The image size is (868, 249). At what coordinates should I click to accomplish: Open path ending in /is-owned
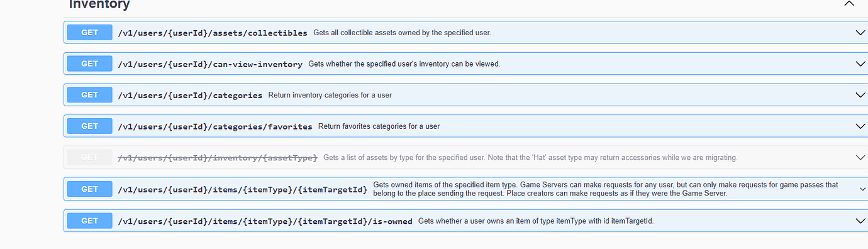(x=265, y=221)
